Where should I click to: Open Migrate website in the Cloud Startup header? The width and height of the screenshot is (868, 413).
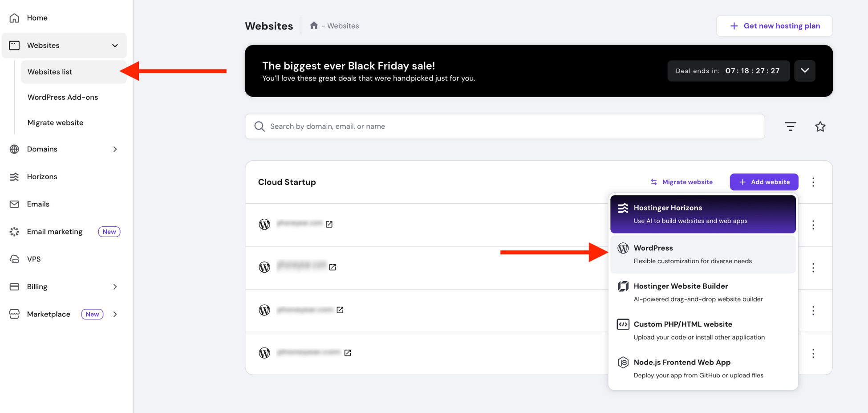681,182
